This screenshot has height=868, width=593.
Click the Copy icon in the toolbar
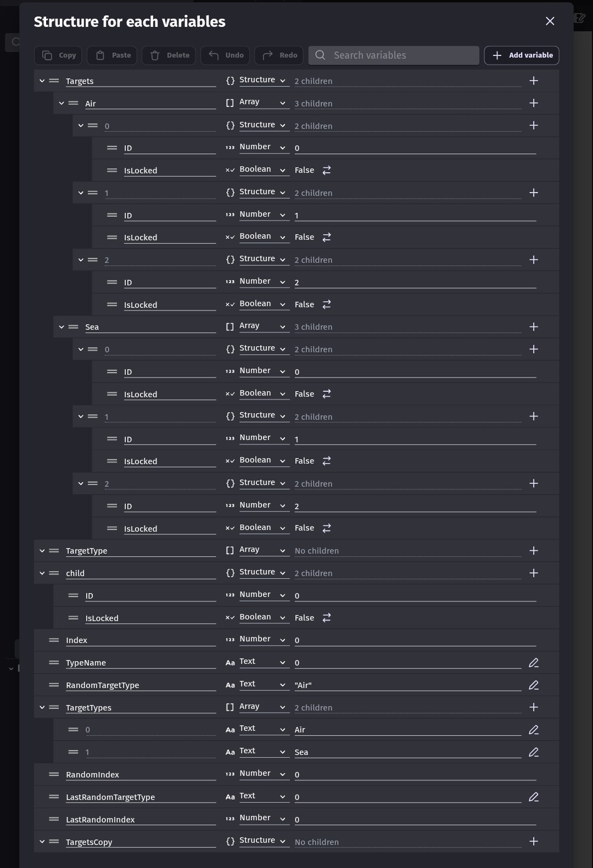tap(47, 55)
